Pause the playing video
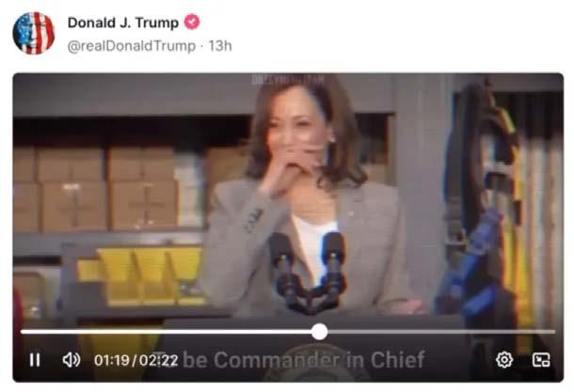The image size is (574, 392). (35, 360)
